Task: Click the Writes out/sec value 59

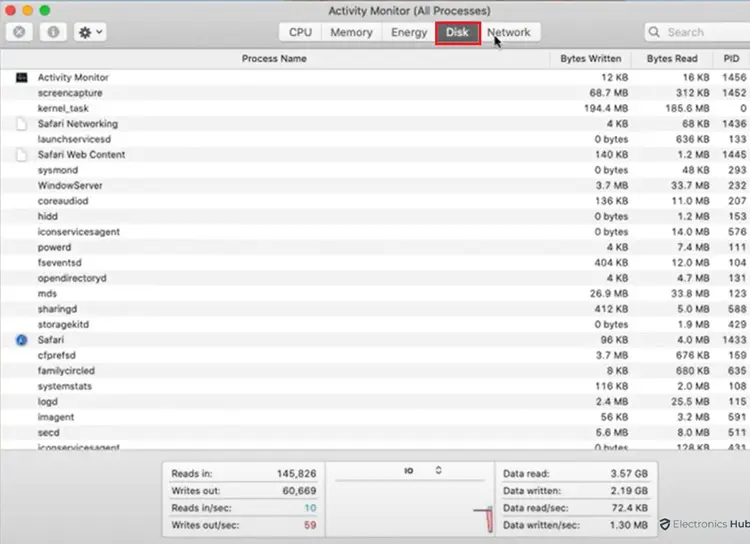Action: [310, 525]
